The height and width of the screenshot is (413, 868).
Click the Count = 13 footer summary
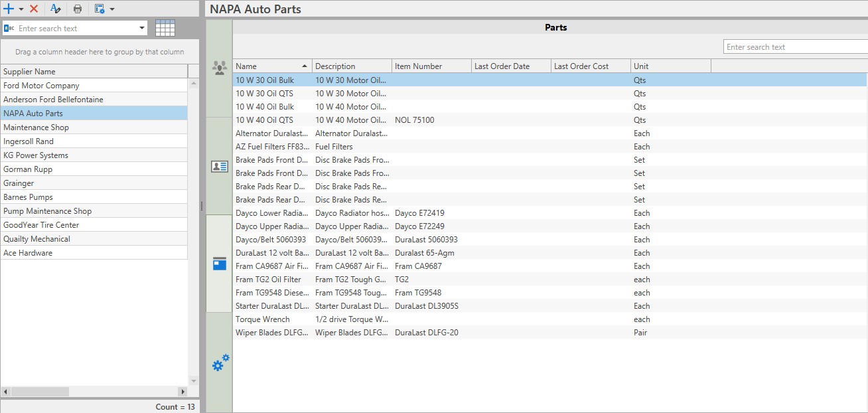click(175, 406)
